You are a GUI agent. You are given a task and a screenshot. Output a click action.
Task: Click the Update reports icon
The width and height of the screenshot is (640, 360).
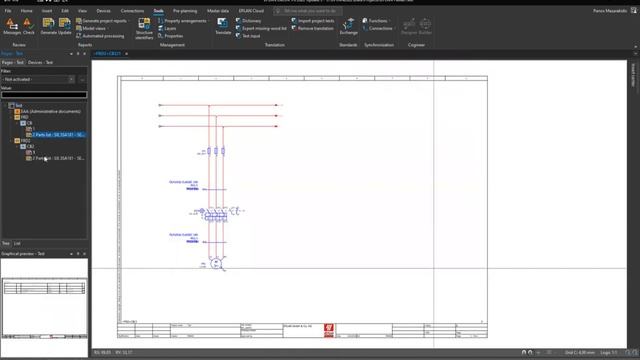(64, 27)
